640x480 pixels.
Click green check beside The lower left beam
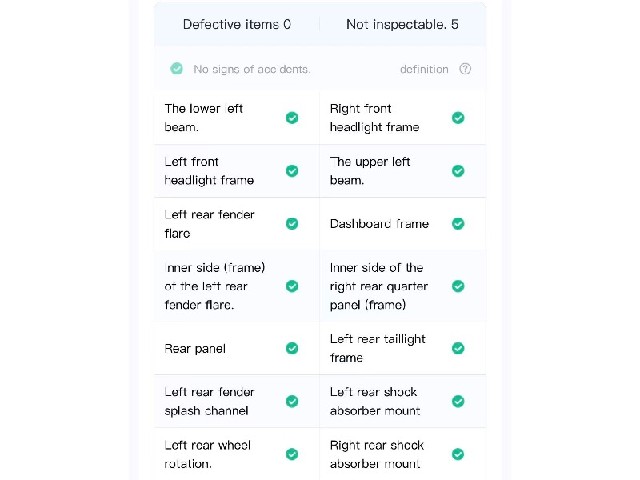292,118
